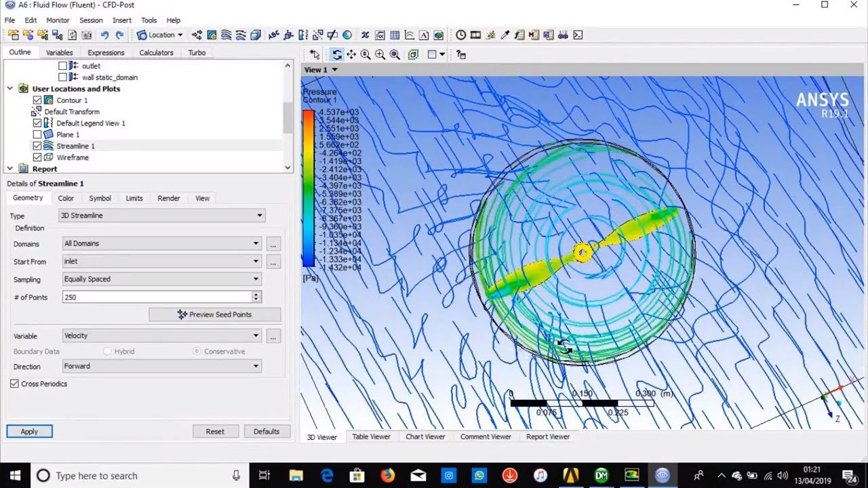The image size is (868, 488).
Task: Click the Defaults button
Action: click(267, 431)
